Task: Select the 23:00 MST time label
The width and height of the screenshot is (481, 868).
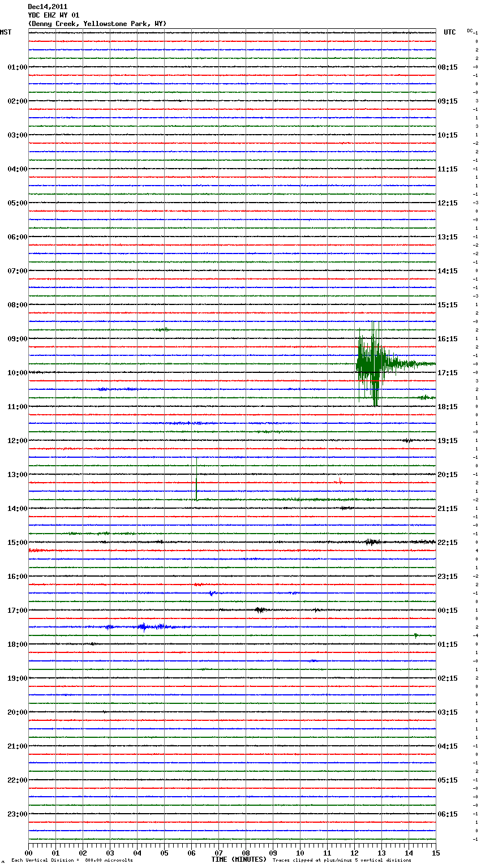Action: [x=17, y=814]
